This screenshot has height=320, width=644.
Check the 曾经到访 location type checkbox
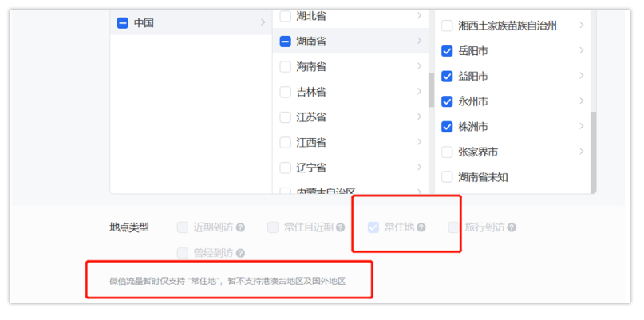point(183,254)
